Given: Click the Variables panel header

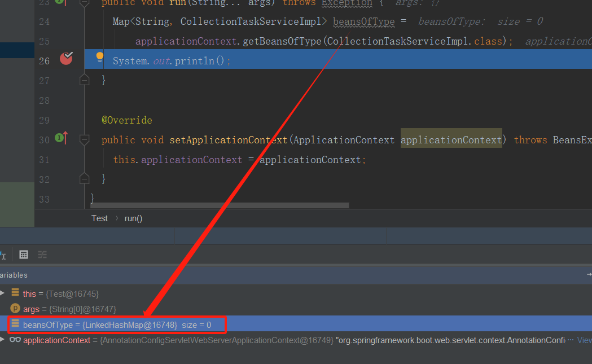Looking at the screenshot, I should [296, 275].
